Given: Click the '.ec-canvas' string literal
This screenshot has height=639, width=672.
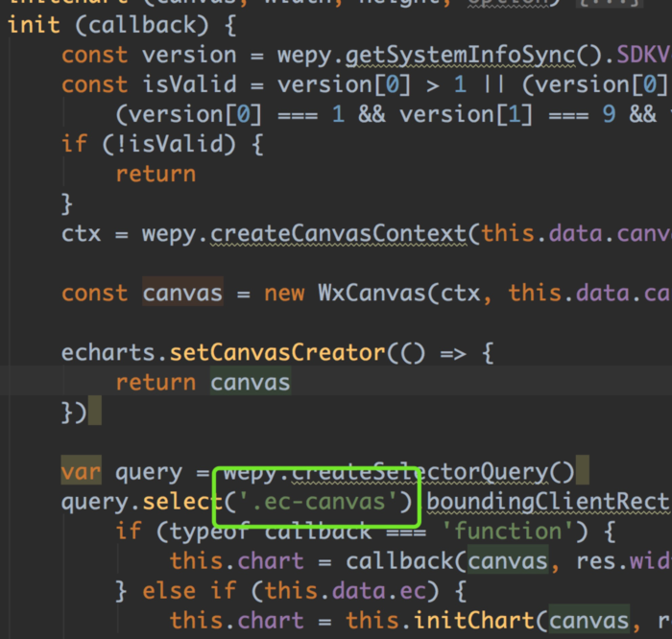Looking at the screenshot, I should pos(318,502).
